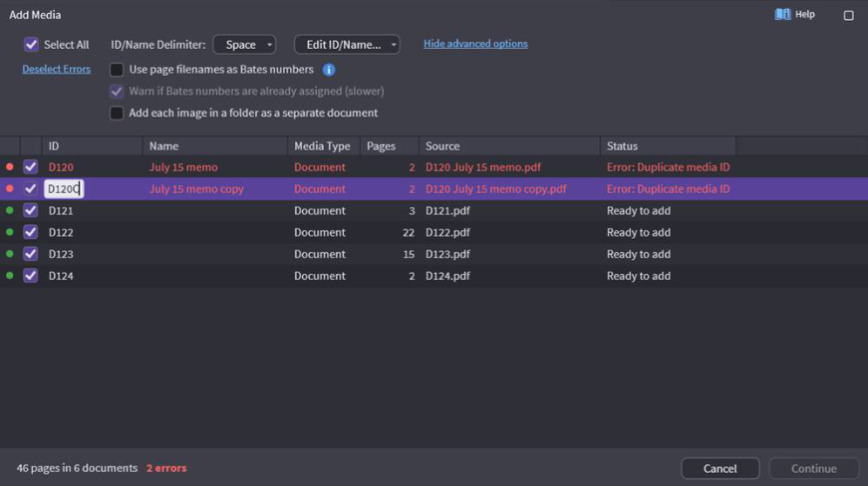868x486 pixels.
Task: Click the Hide advanced options link
Action: click(x=475, y=44)
